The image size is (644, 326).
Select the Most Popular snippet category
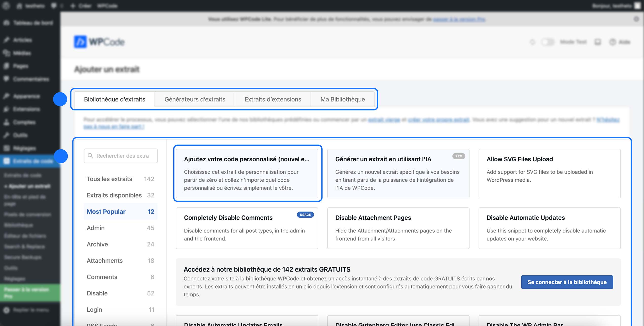pyautogui.click(x=106, y=211)
